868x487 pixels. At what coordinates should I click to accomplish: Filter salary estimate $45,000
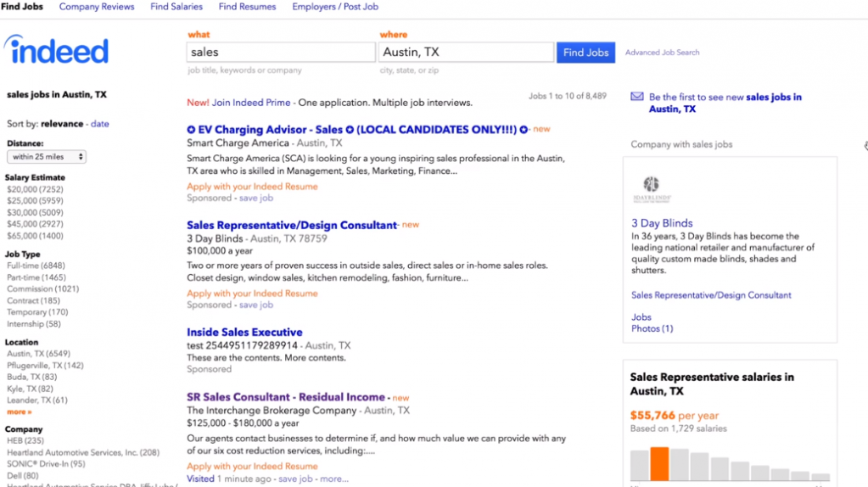point(35,224)
